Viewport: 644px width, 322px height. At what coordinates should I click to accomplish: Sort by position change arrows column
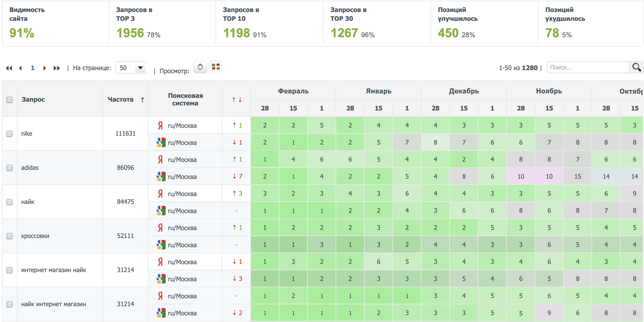click(x=237, y=100)
